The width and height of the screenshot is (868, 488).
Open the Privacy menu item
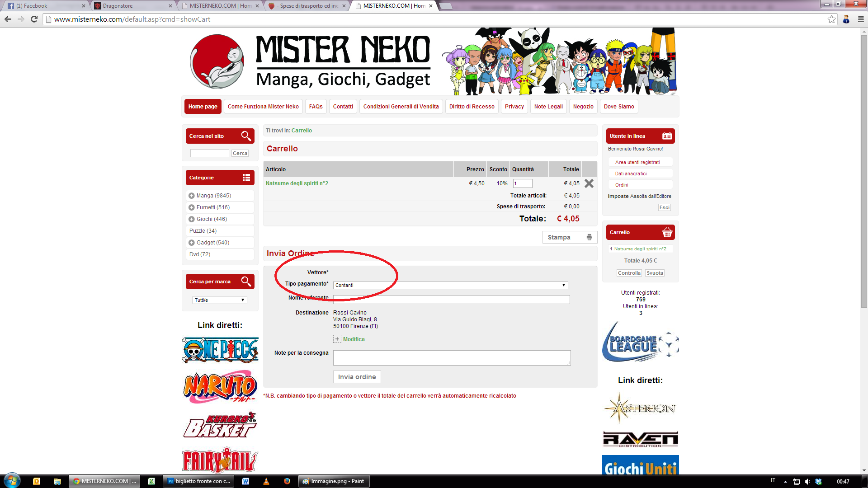[514, 107]
